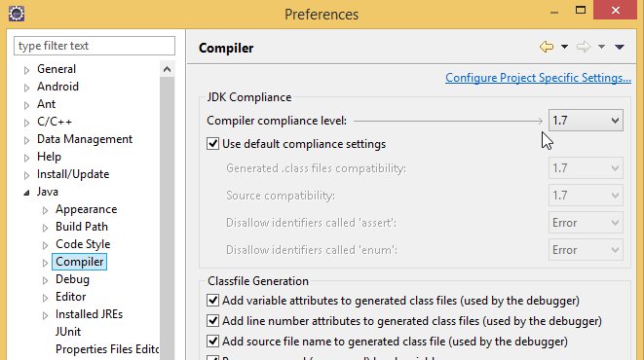The image size is (644, 360).
Task: Maximize the Preferences window
Action: [581, 11]
